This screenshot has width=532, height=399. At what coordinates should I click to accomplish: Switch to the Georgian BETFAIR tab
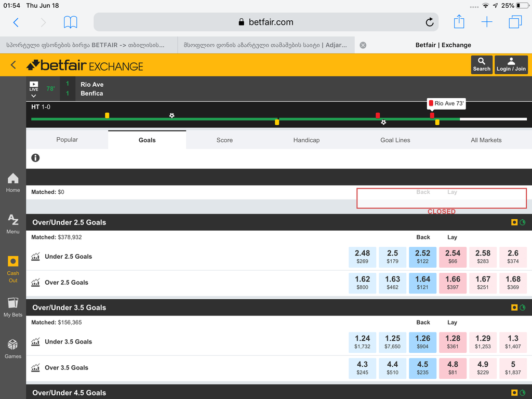(x=88, y=45)
